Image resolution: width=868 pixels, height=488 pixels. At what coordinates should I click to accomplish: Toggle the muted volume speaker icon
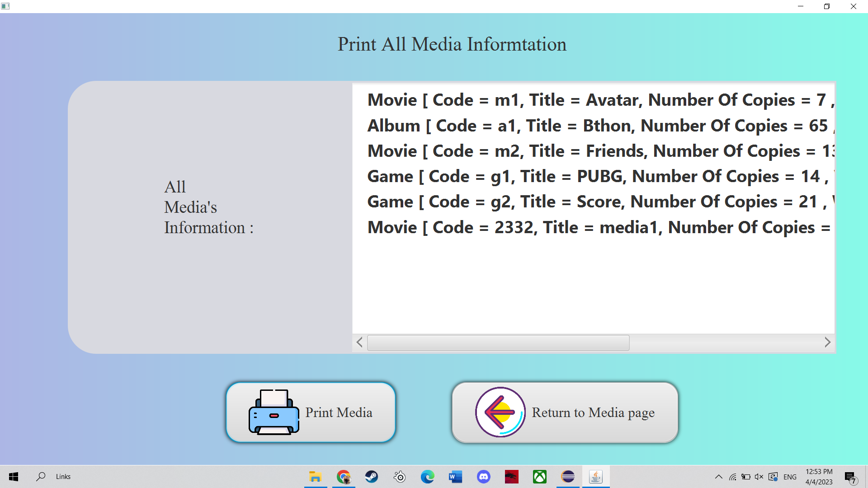(x=759, y=477)
